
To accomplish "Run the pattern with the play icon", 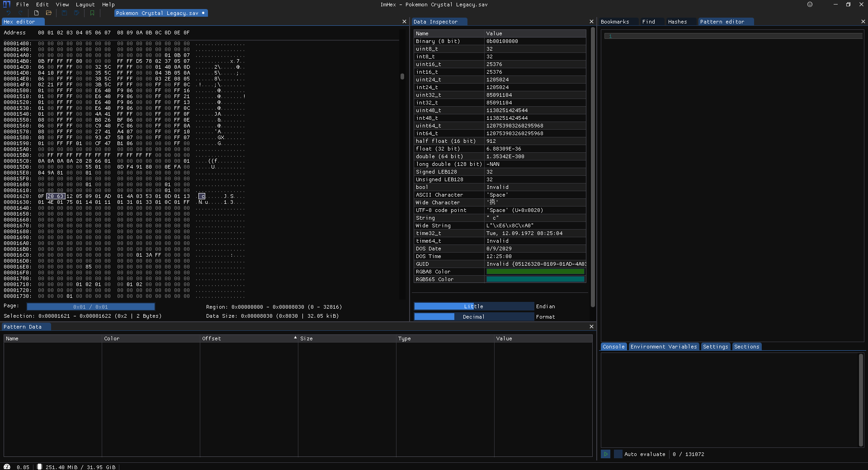I will tap(606, 454).
